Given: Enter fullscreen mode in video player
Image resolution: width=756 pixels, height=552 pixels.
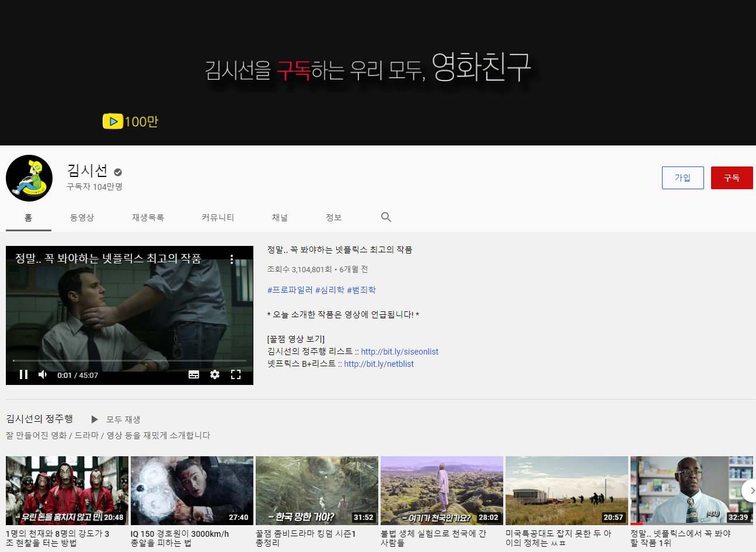Looking at the screenshot, I should tap(236, 374).
